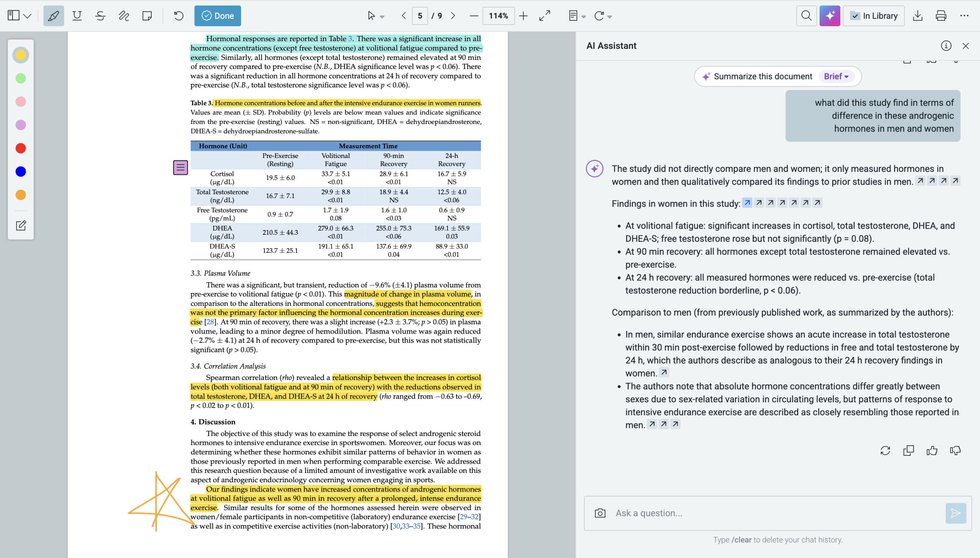Select the sticky note tool
Viewport: 980px width, 558px height.
(147, 16)
